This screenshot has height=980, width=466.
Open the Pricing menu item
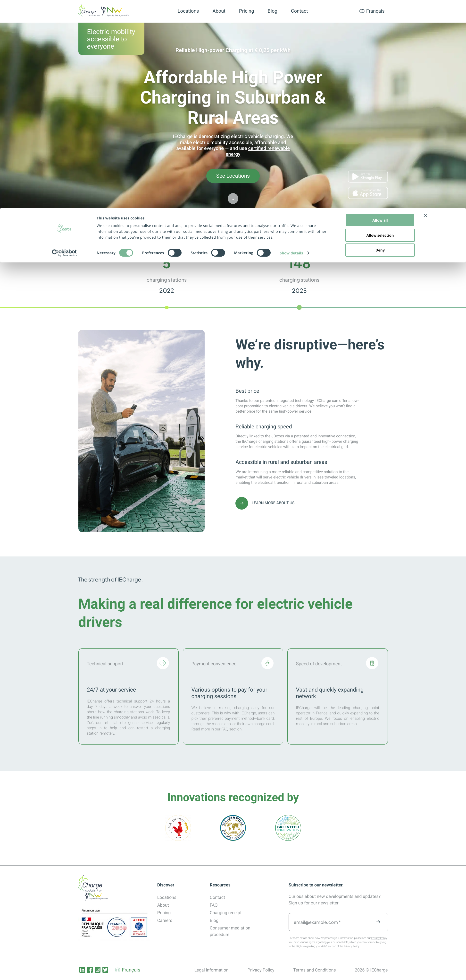coord(246,11)
